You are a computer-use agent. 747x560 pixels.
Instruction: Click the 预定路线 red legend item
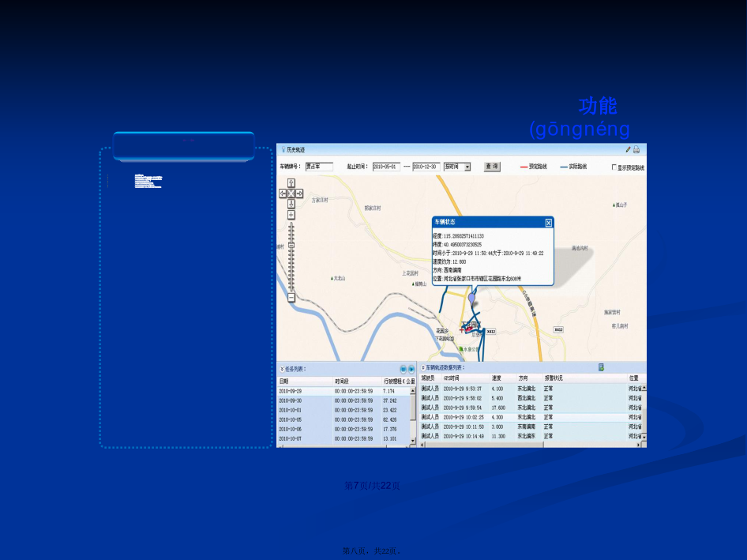click(534, 167)
